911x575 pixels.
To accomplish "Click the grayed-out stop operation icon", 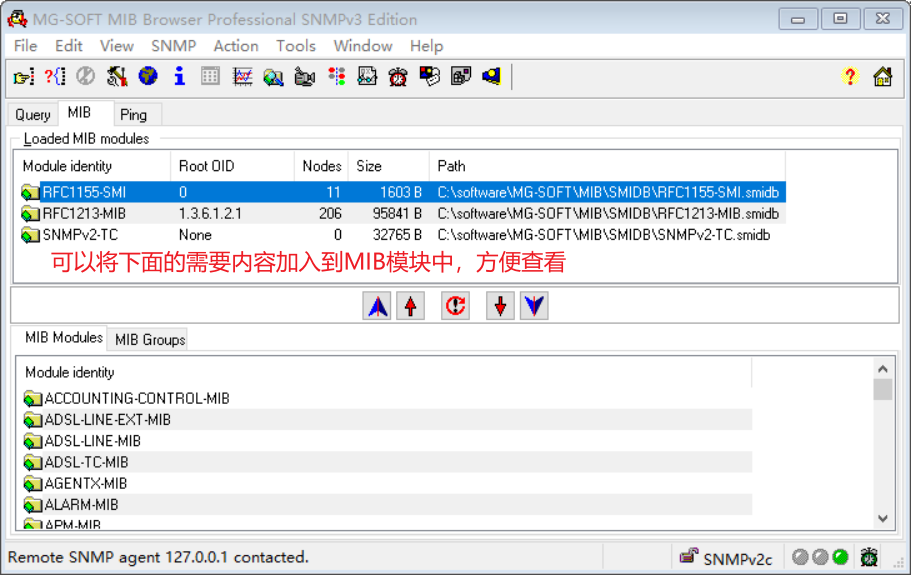I will click(x=85, y=76).
